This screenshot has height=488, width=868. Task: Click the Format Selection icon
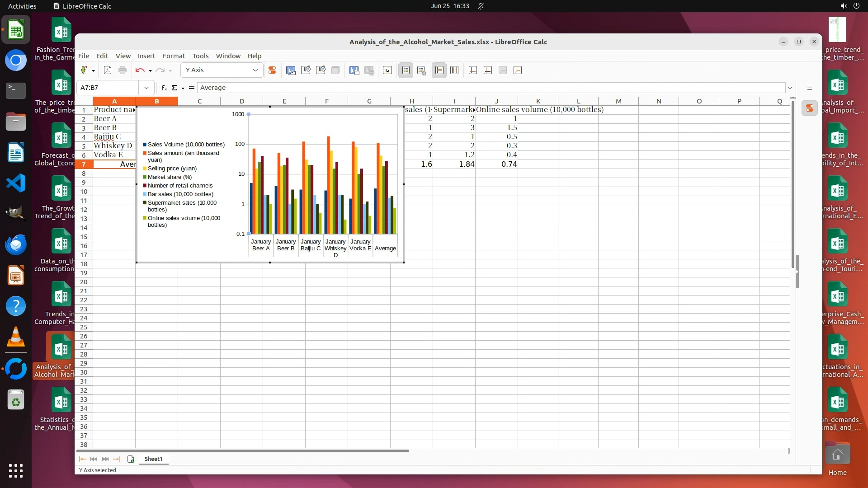tap(272, 70)
